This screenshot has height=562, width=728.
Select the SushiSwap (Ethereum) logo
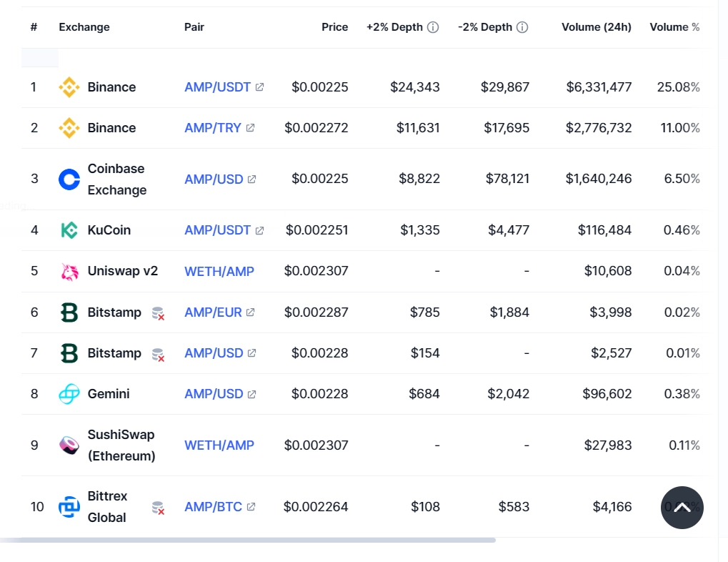point(69,445)
